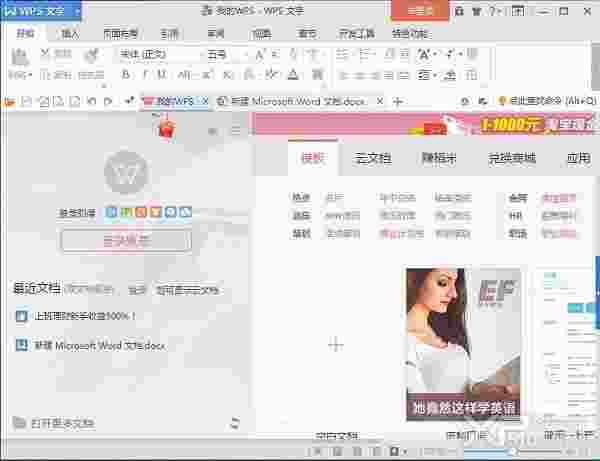Open the 特色功能 ribbon tab
Viewport: 600px width, 461px height.
click(411, 34)
